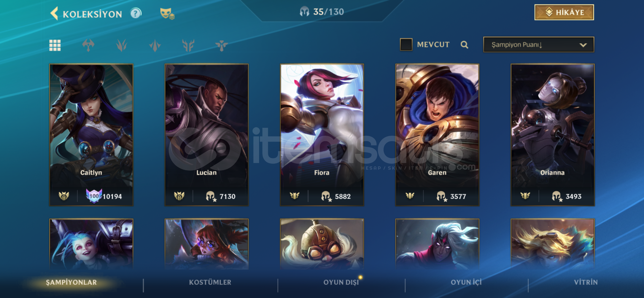Select the all champions grid filter

pyautogui.click(x=55, y=45)
